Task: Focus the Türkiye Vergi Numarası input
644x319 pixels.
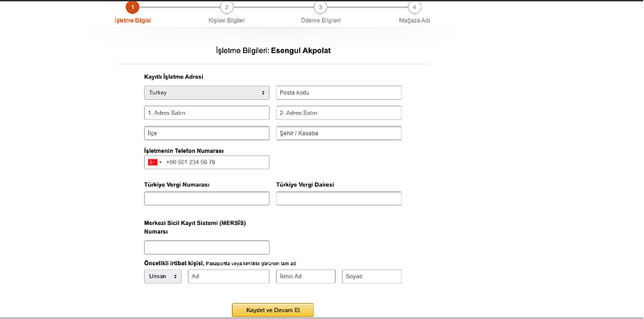Action: pyautogui.click(x=207, y=198)
